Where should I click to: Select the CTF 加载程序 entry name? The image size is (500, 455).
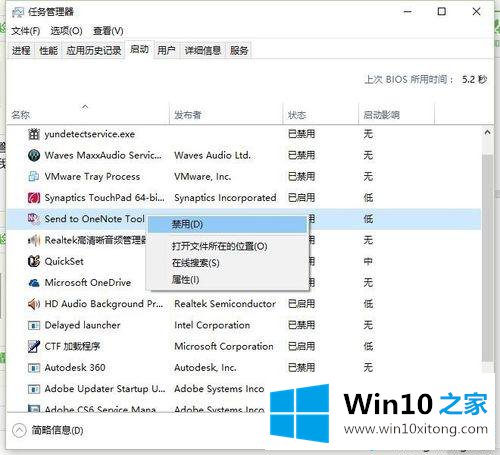[x=72, y=347]
